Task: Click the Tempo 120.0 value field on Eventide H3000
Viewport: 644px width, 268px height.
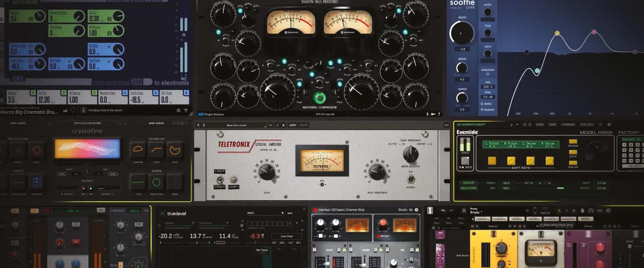Action: point(506,183)
